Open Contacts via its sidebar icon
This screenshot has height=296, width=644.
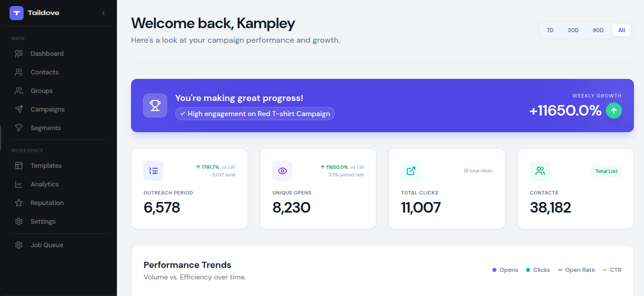point(19,72)
